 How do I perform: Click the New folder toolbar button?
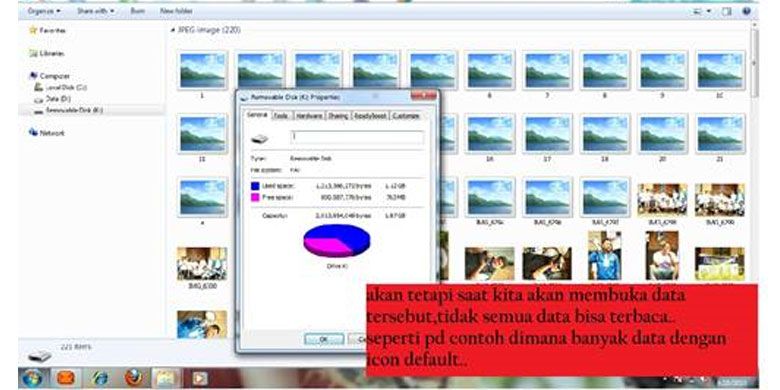coord(176,10)
